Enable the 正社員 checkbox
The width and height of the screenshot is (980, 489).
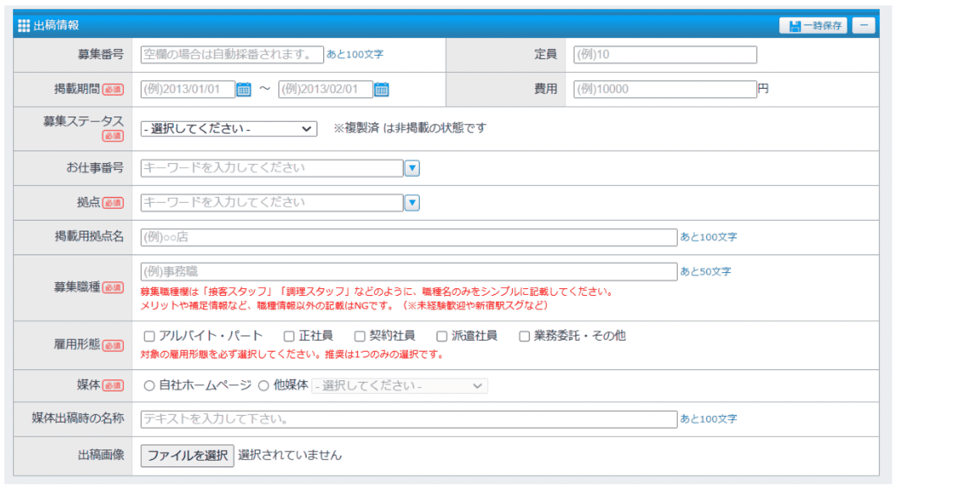click(x=289, y=335)
